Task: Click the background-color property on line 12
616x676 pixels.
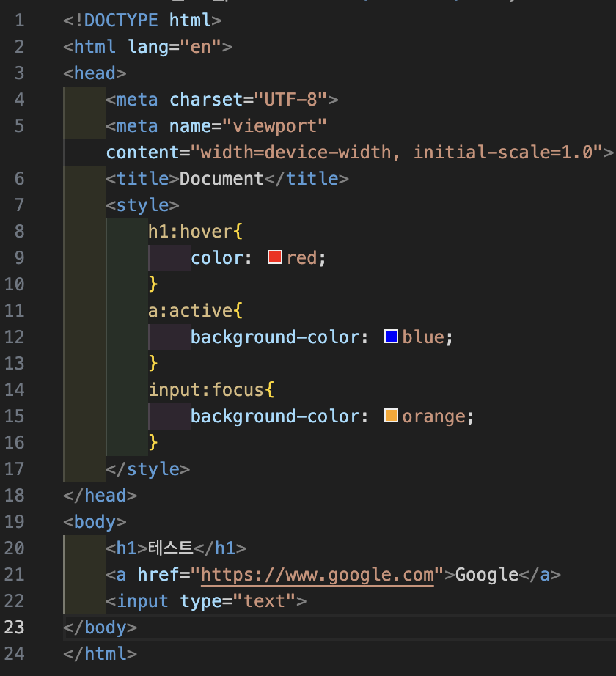Action: coord(274,337)
